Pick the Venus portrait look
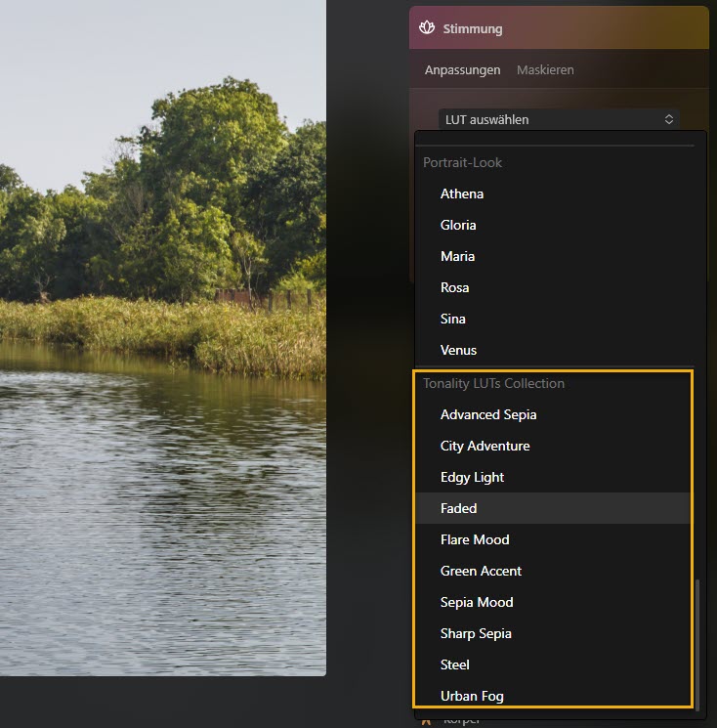The image size is (717, 728). point(553,350)
